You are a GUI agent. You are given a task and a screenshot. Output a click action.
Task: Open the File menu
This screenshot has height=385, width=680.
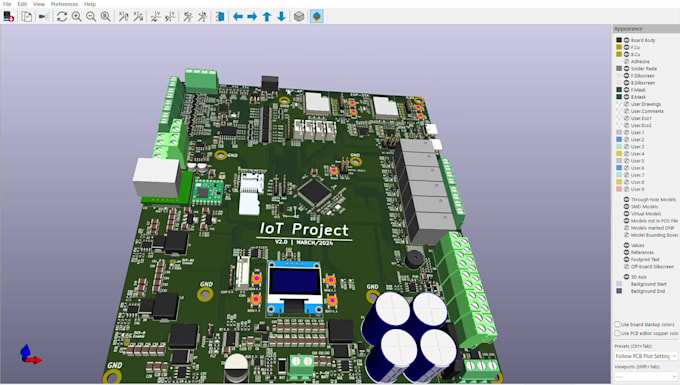coord(7,4)
